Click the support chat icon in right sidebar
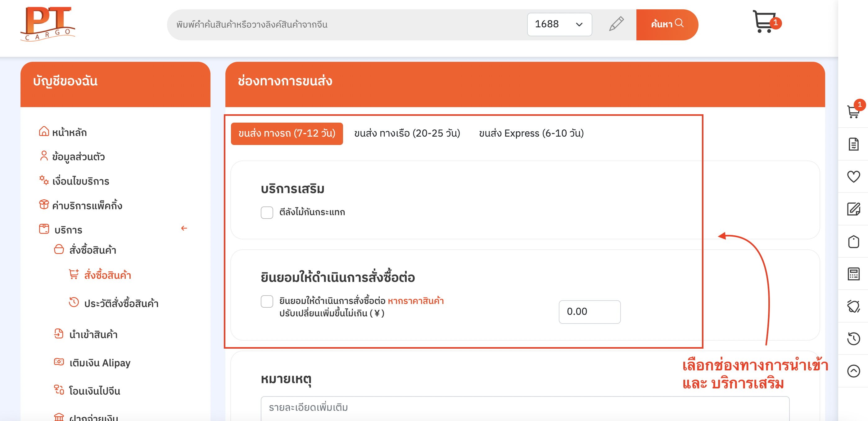868x421 pixels. (853, 306)
